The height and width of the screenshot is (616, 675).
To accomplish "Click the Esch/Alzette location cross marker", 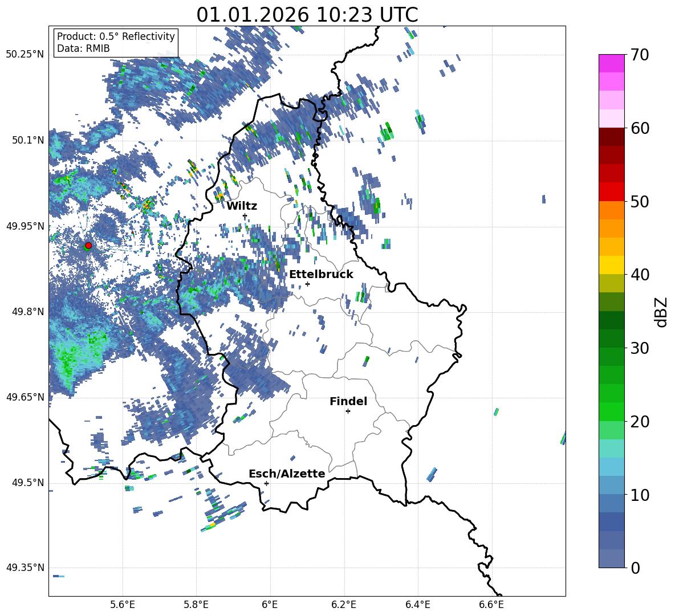I will pyautogui.click(x=266, y=483).
